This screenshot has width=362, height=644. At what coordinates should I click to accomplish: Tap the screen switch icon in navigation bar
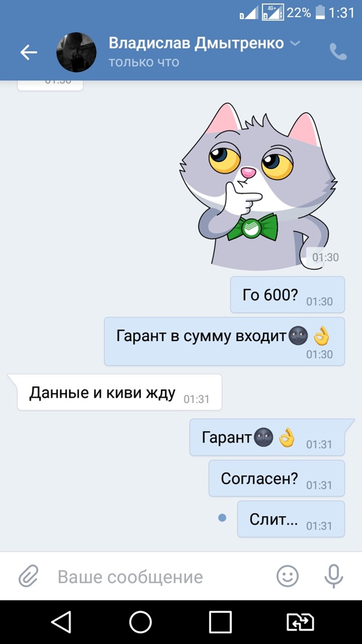click(x=300, y=622)
